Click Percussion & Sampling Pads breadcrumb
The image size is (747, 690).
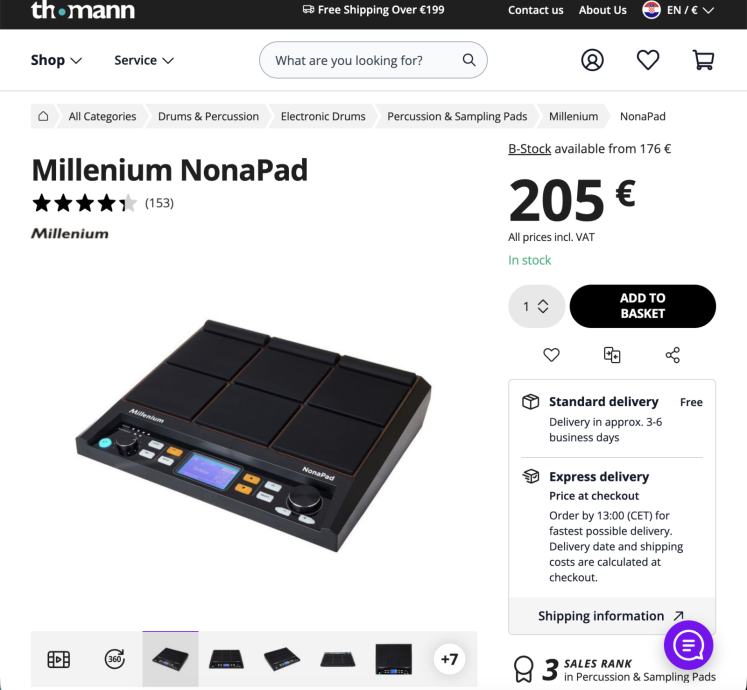click(457, 116)
